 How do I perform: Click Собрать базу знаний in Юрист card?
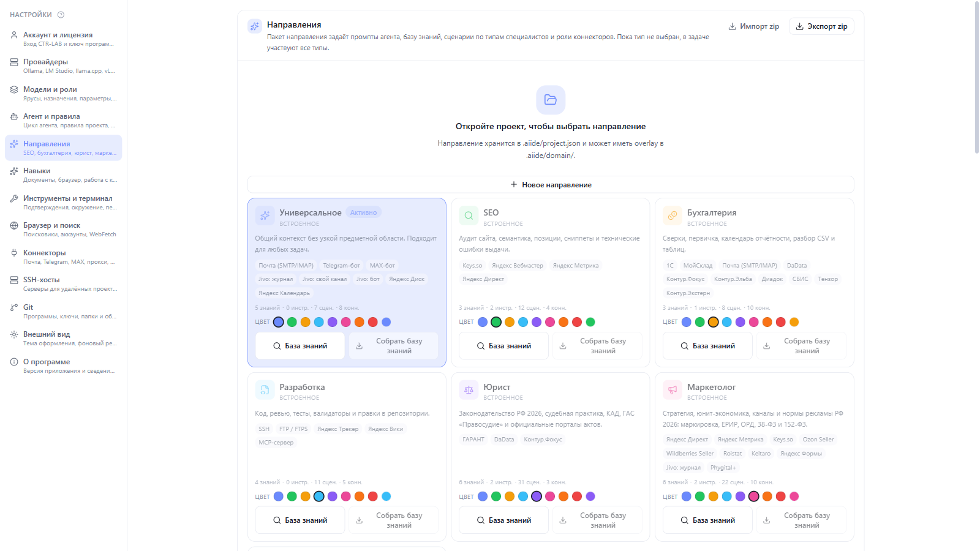pyautogui.click(x=597, y=520)
